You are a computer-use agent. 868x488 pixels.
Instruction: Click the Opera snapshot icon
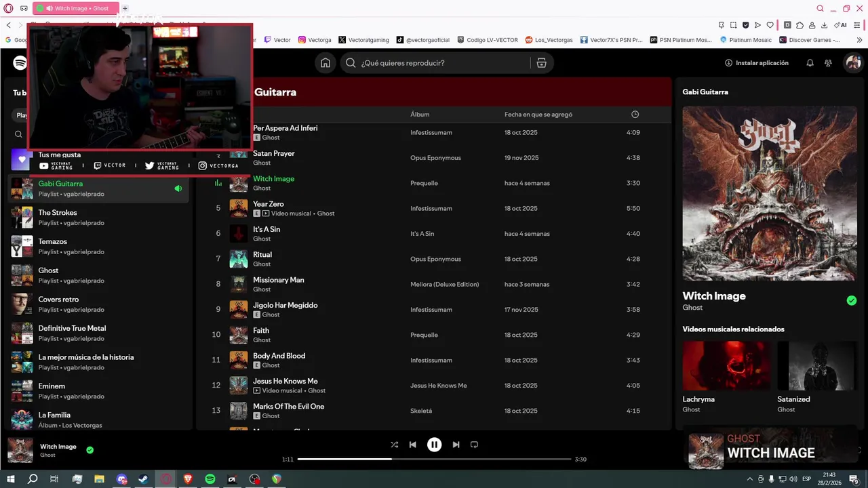[x=734, y=25]
